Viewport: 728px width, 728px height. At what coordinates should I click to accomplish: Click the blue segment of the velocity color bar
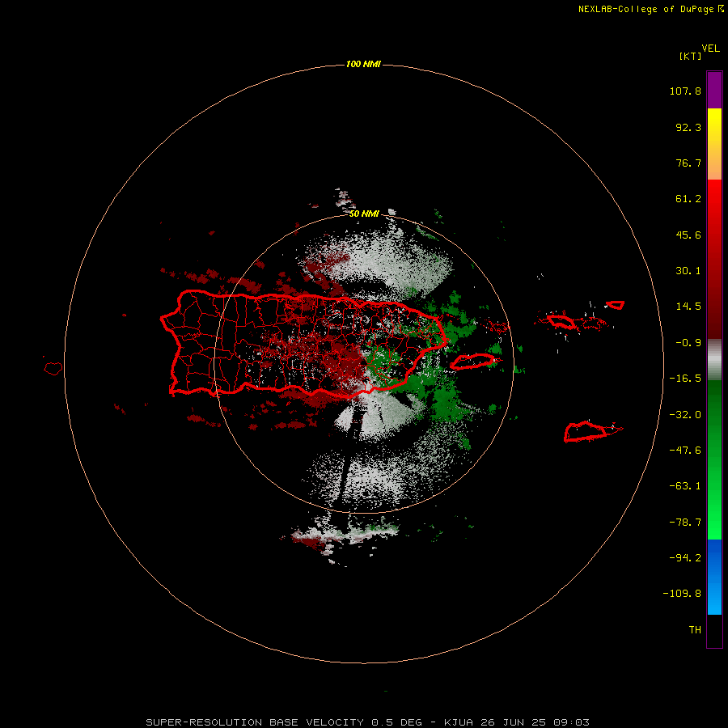point(714,577)
